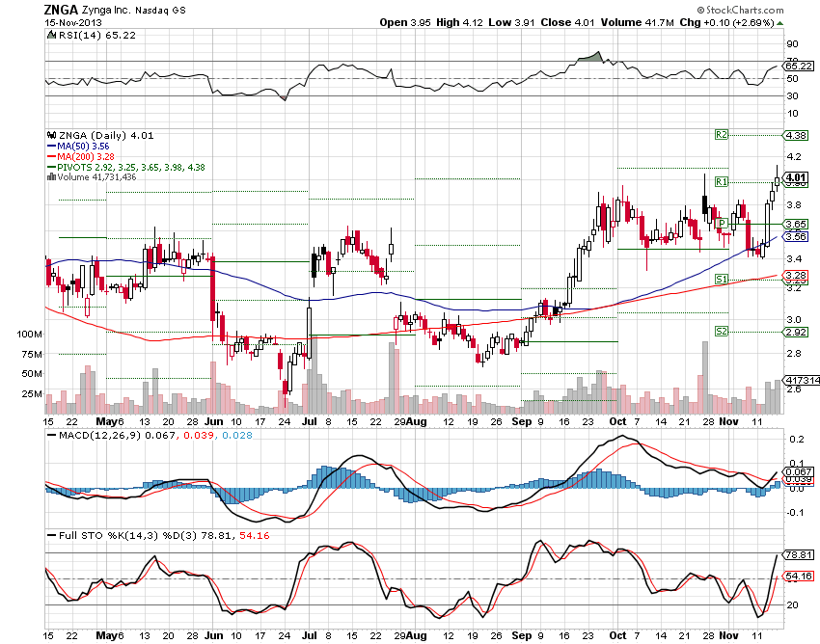This screenshot has width=820, height=644.
Task: Click the MACD(12,26,9) legend label
Action: [x=100, y=435]
